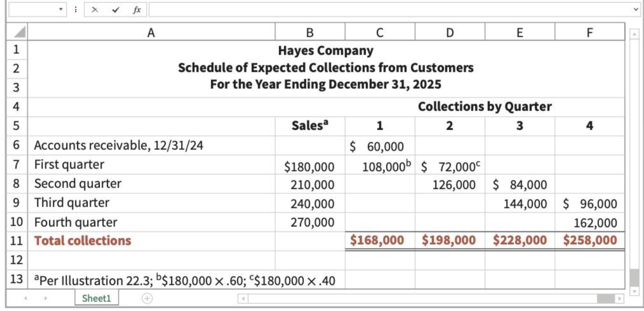Open Insert Function fx button
The height and width of the screenshot is (311, 644).
[137, 10]
